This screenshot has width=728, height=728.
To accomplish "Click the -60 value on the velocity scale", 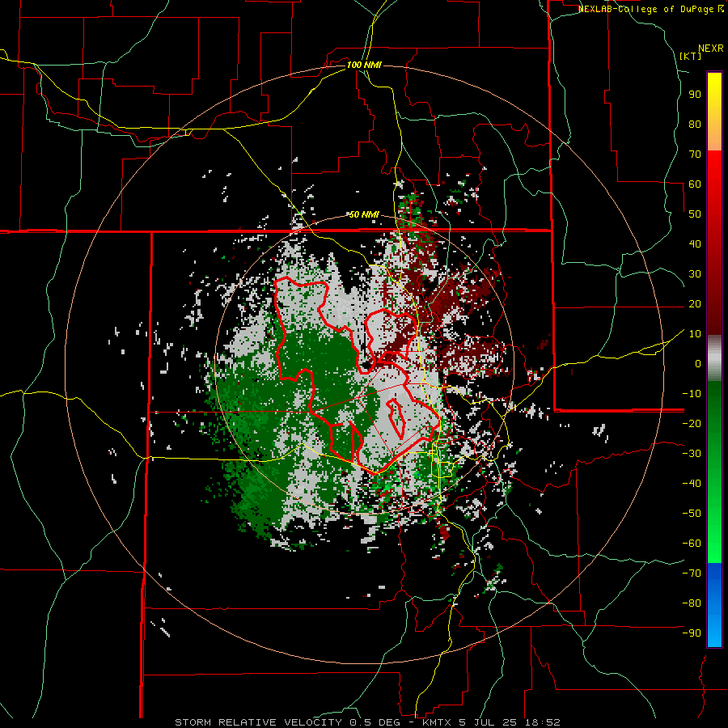I will coord(692,544).
